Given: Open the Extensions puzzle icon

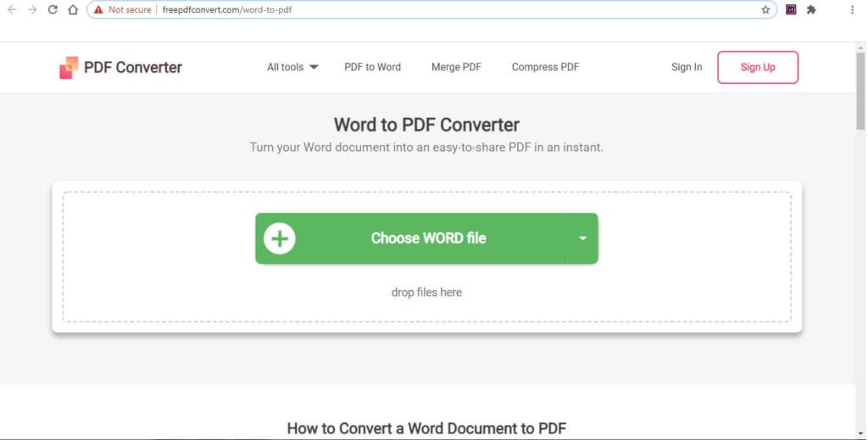Looking at the screenshot, I should tap(811, 9).
